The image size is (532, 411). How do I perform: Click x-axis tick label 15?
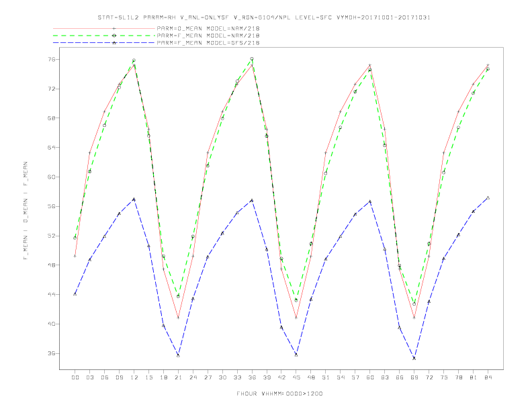[149, 377]
